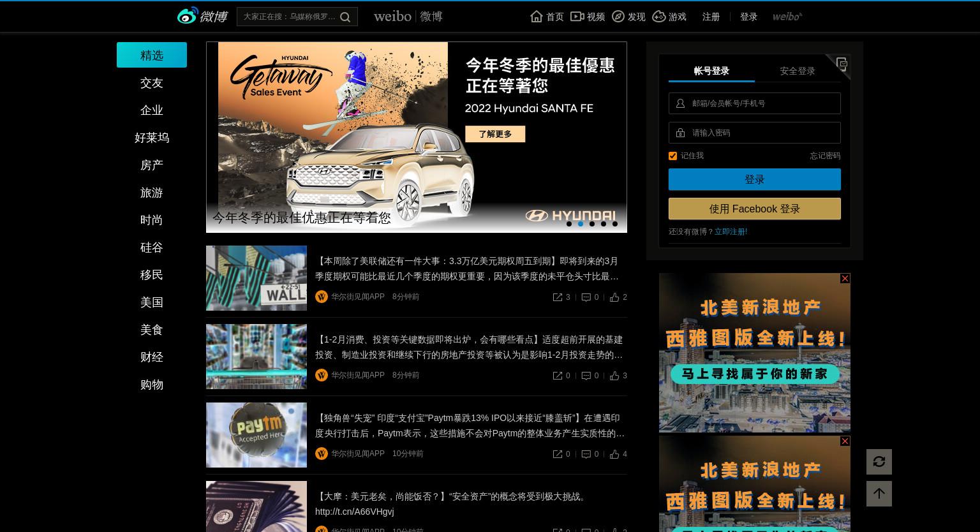Image resolution: width=980 pixels, height=532 pixels.
Task: Open 【独角兽“失宠” Paytm post text
Action: pyautogui.click(x=470, y=425)
